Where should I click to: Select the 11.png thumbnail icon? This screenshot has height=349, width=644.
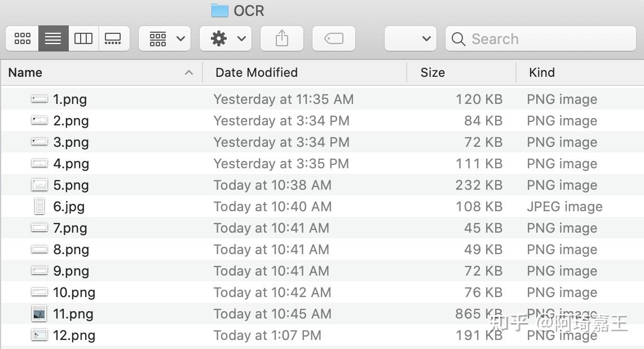click(x=39, y=313)
